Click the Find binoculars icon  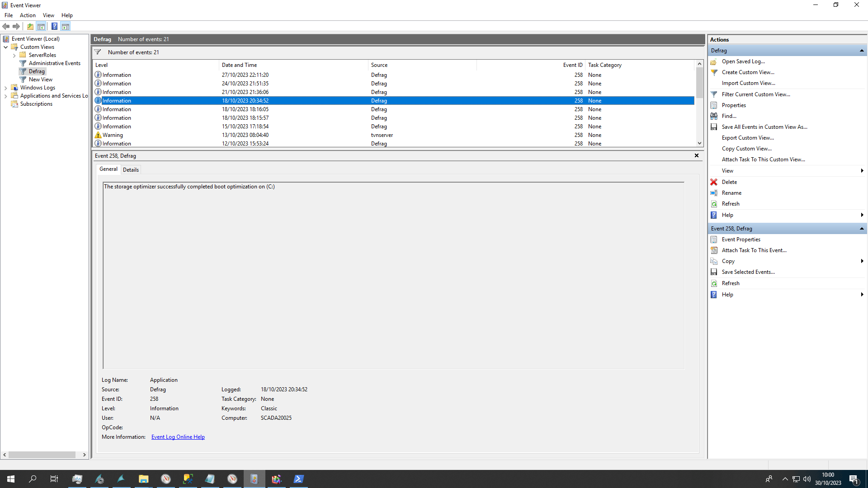[714, 116]
